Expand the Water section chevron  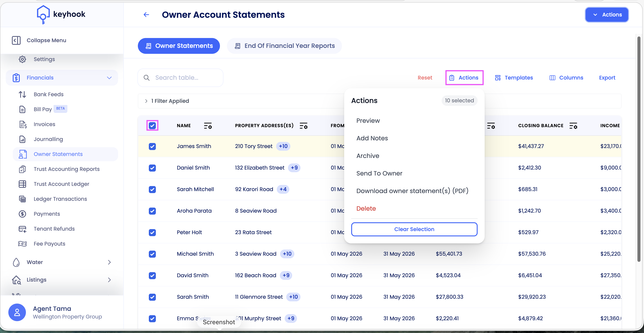[x=109, y=262]
